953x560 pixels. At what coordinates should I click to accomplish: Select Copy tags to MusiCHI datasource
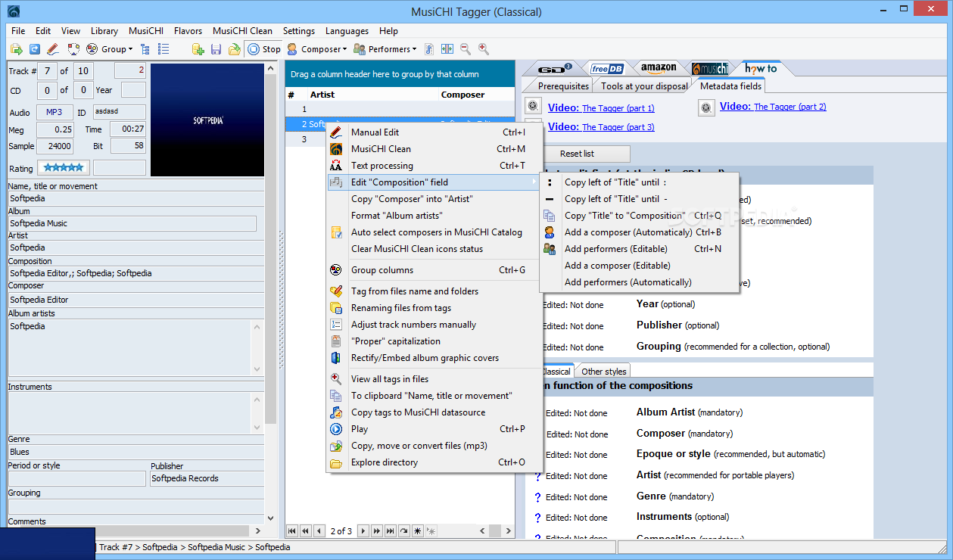434,412
